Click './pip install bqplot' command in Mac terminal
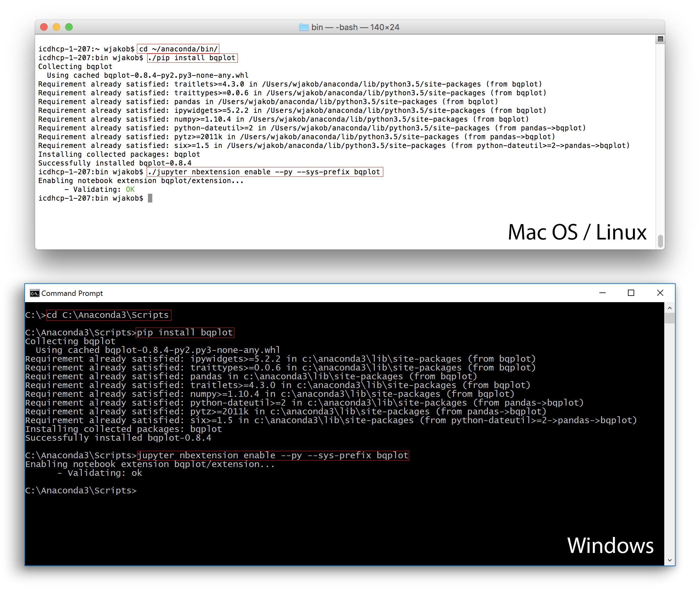 192,58
